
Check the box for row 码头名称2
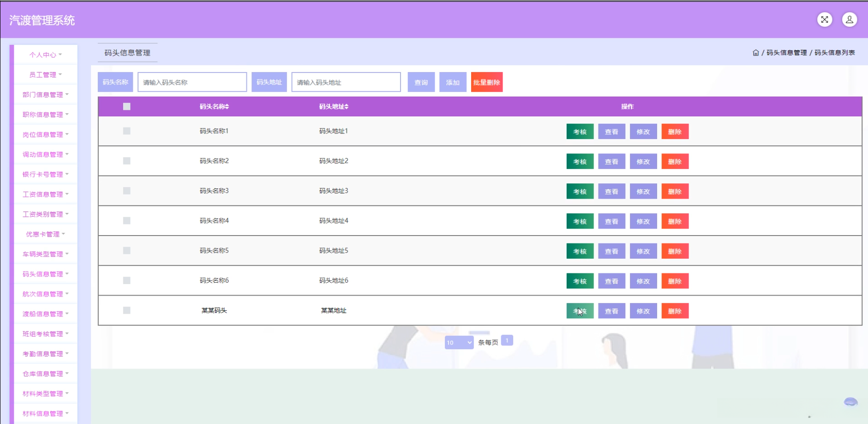tap(127, 161)
